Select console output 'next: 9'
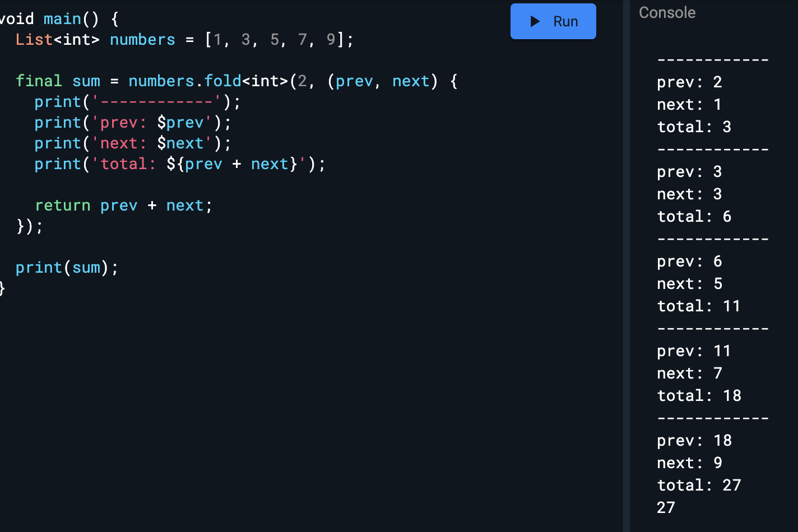This screenshot has width=798, height=532. [x=689, y=463]
